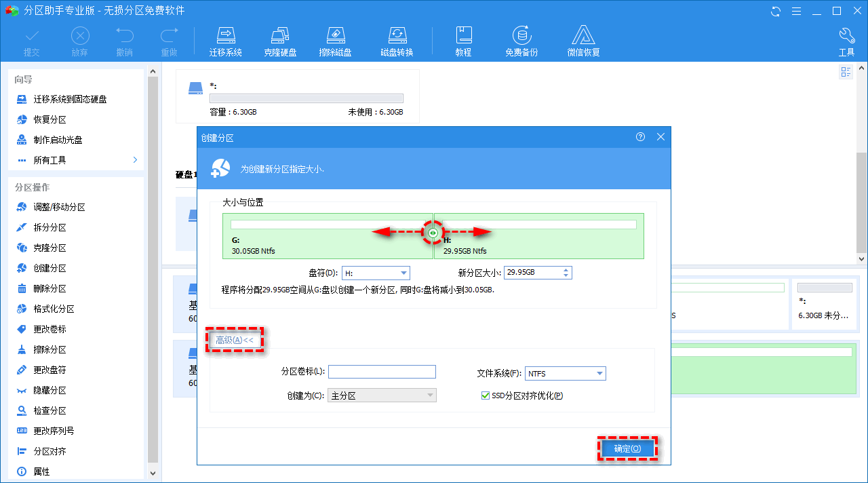
Task: Click the partition divider slider handle
Action: tap(433, 233)
